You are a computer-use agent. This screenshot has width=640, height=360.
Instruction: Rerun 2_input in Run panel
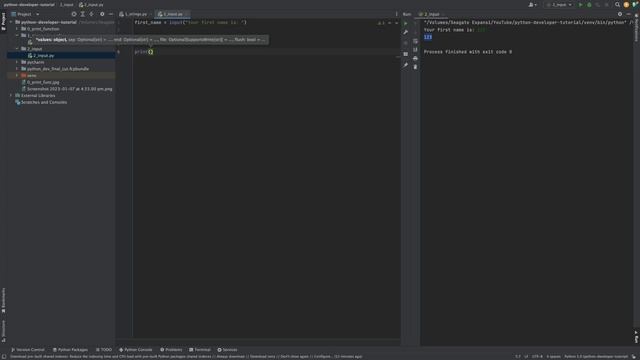click(405, 23)
